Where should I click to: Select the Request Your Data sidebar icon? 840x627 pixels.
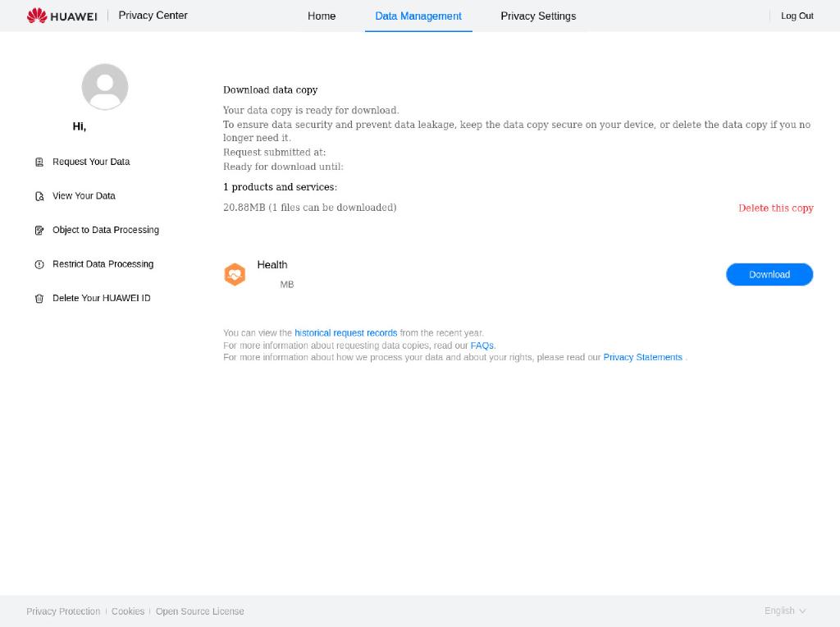[39, 162]
